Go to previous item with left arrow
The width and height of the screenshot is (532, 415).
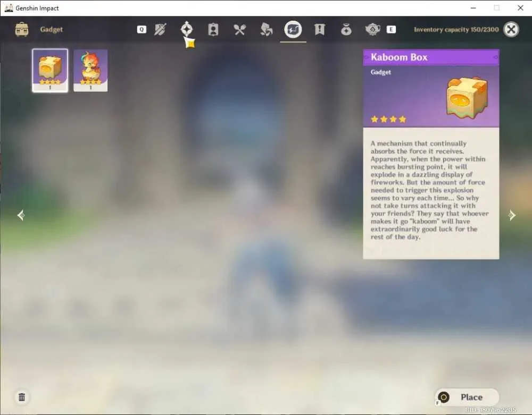coord(21,215)
